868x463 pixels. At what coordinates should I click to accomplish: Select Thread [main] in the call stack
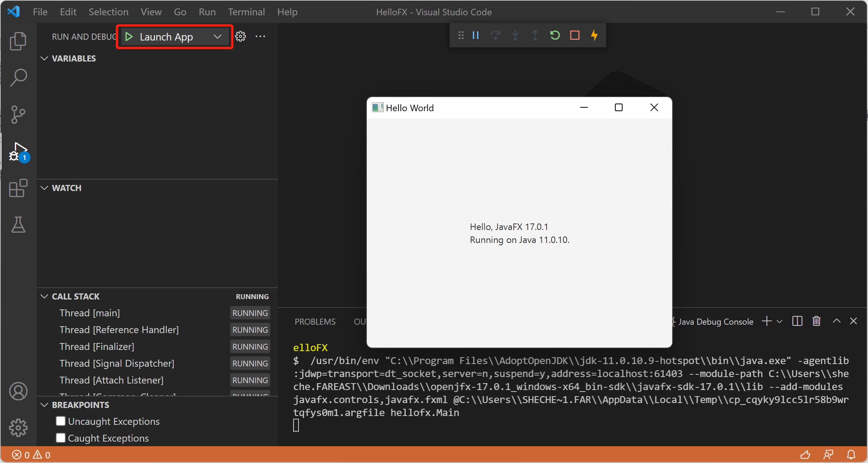(90, 313)
